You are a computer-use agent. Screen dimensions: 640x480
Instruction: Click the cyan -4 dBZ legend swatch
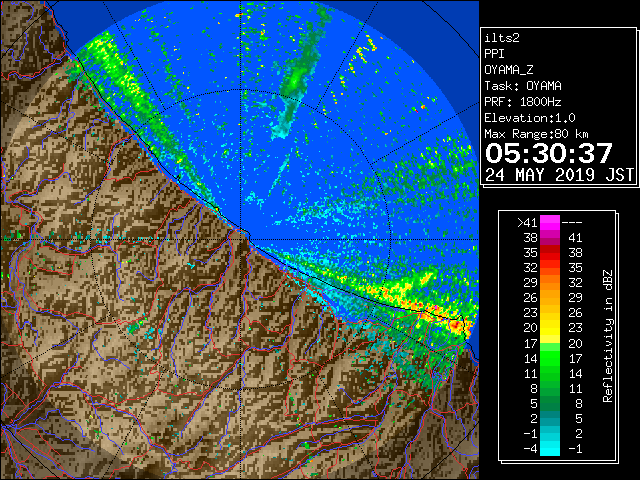(550, 448)
